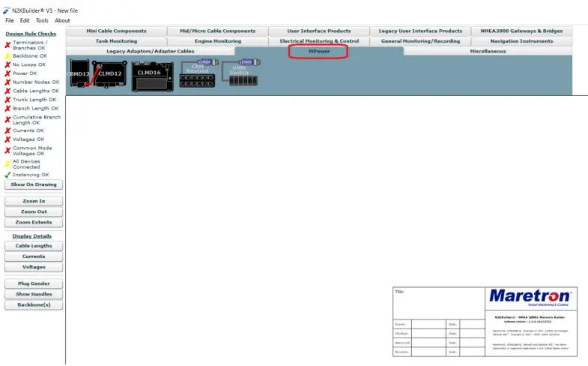Click the Backbone OK status icon
Screen dimensions: 588x366
point(7,56)
